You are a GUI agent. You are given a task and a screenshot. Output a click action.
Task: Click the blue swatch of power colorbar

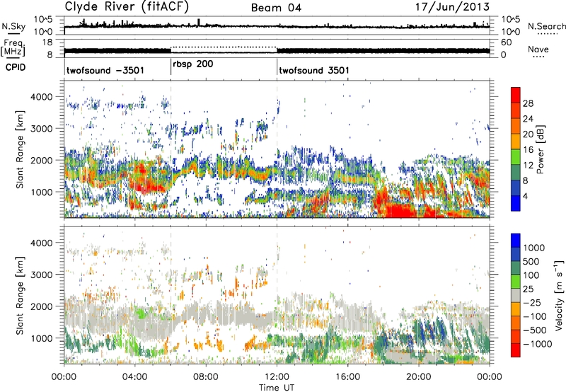coord(516,203)
